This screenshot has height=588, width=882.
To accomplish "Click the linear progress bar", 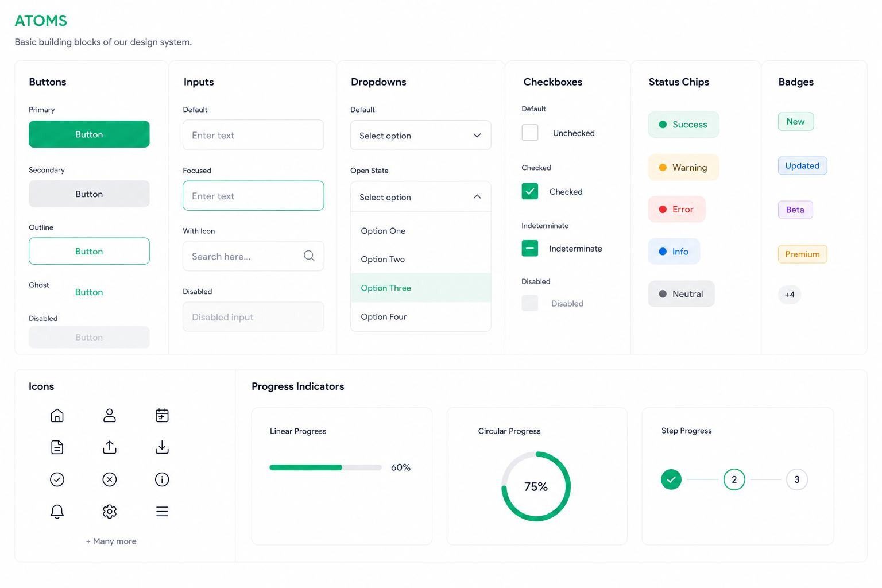I will tap(326, 467).
